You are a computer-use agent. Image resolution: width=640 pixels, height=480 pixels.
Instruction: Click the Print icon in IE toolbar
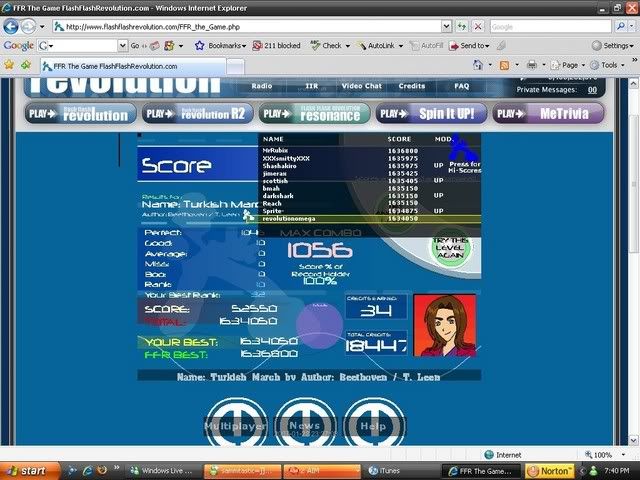(531, 66)
